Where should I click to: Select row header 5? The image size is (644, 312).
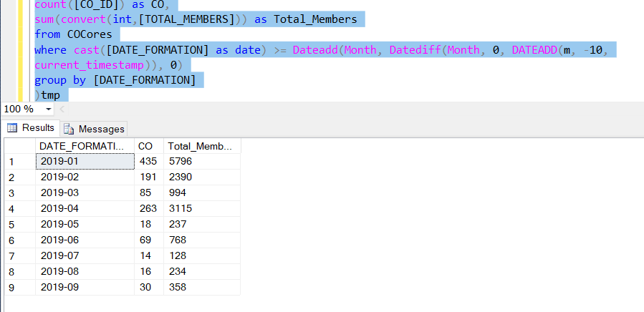pos(20,225)
